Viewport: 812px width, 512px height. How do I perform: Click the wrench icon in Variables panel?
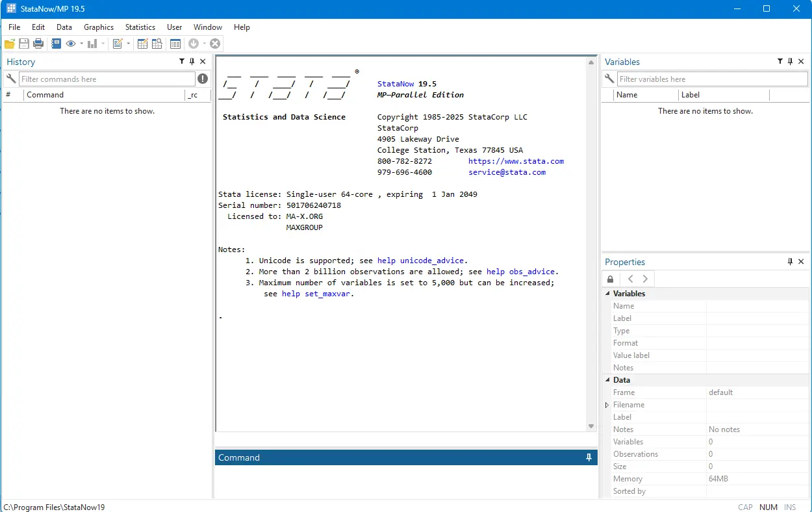pyautogui.click(x=609, y=79)
